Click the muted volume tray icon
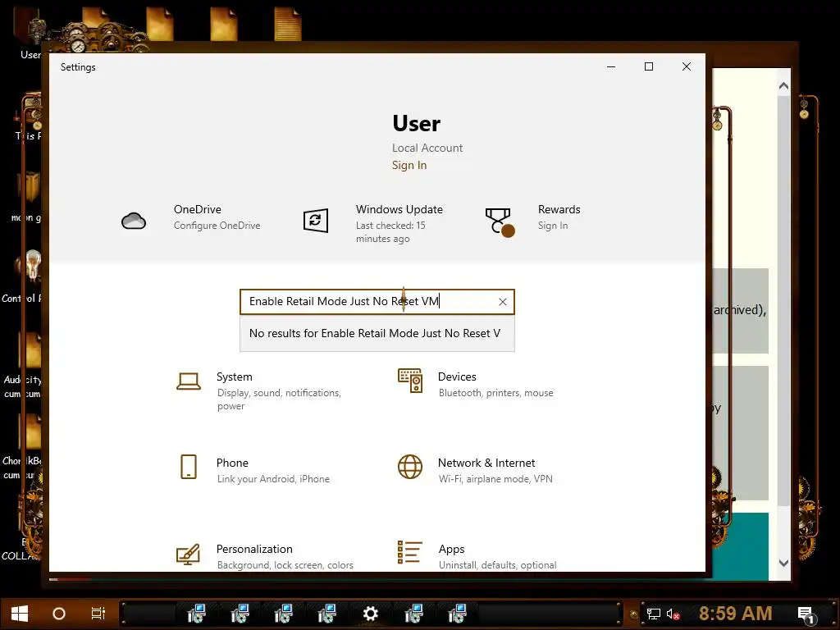840x630 pixels. coord(673,614)
